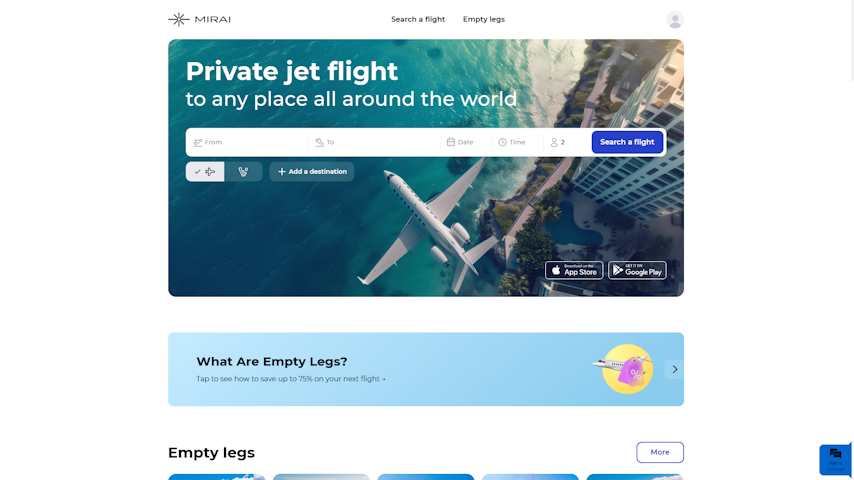The image size is (854, 480).
Task: Open the Empty legs menu item
Action: [484, 19]
